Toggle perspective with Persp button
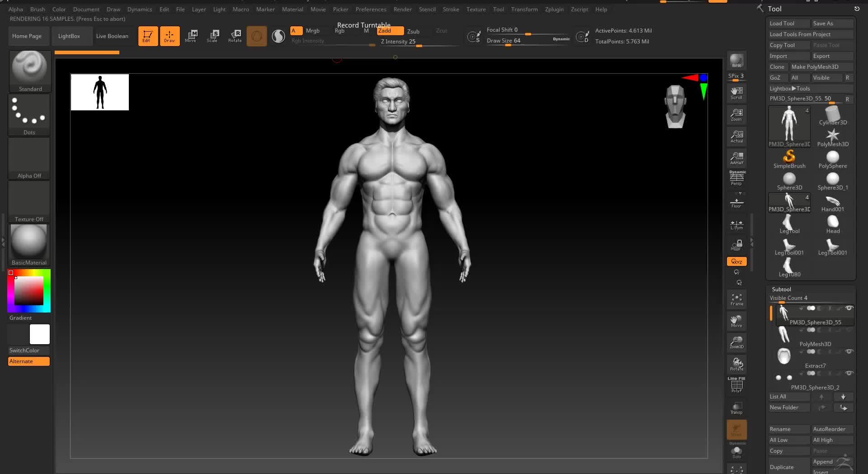This screenshot has width=868, height=474. [x=736, y=178]
